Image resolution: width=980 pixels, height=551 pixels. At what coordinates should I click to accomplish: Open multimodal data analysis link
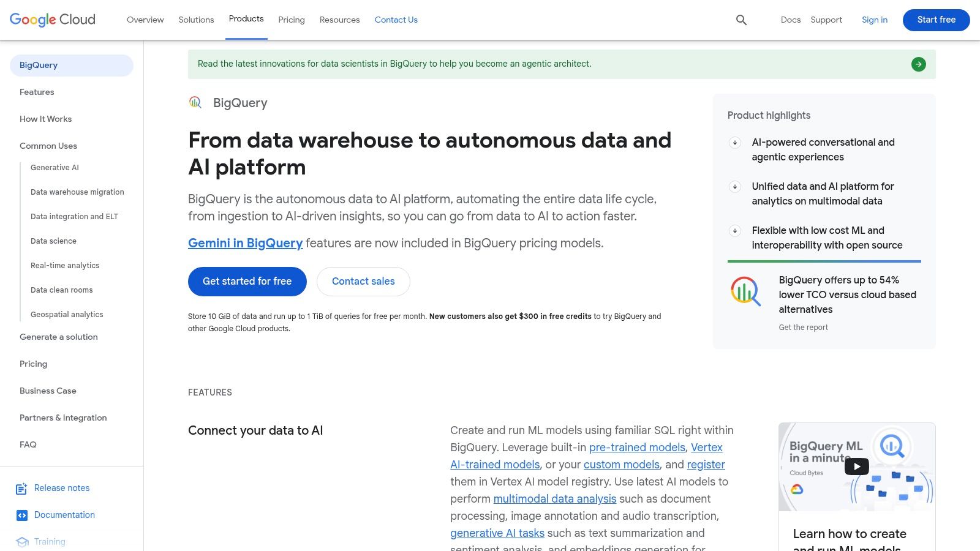pos(555,499)
